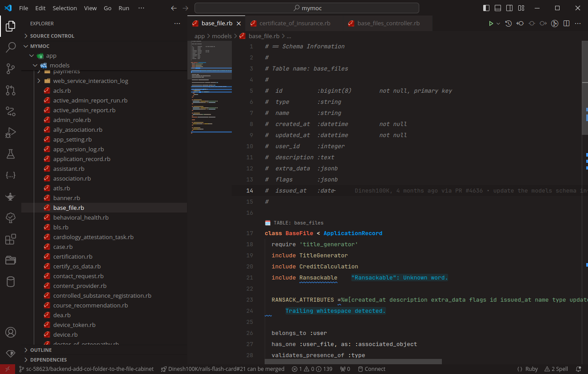Image resolution: width=588 pixels, height=374 pixels.
Task: Split the editor to the right
Action: (x=566, y=24)
